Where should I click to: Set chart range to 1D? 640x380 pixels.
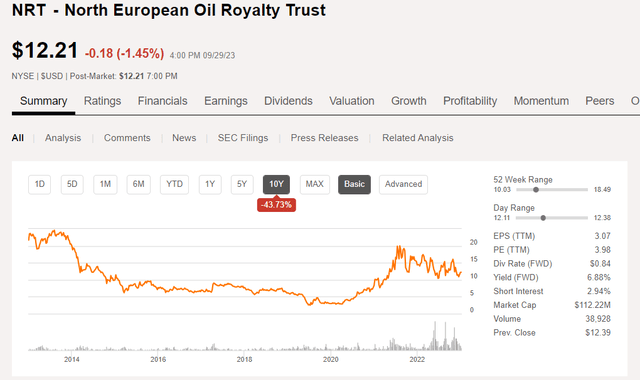pos(40,184)
